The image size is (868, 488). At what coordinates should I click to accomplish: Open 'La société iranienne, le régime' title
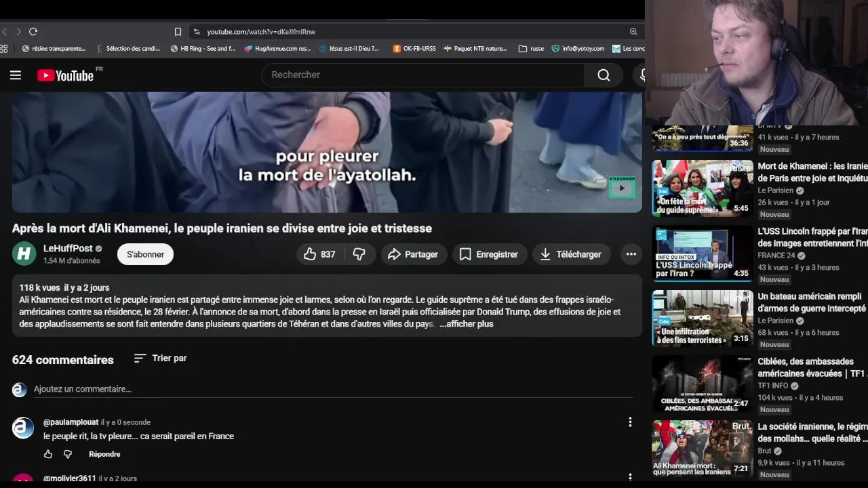tap(812, 432)
